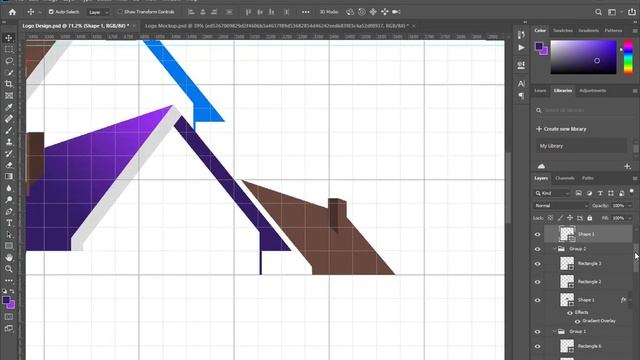Open the collapsed Character panel icon

tap(521, 84)
